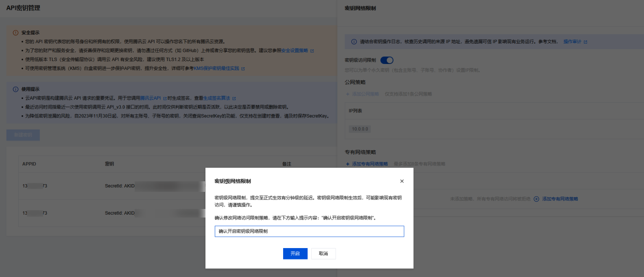The width and height of the screenshot is (644, 277).
Task: Click the 开启 confirm button
Action: click(x=295, y=253)
